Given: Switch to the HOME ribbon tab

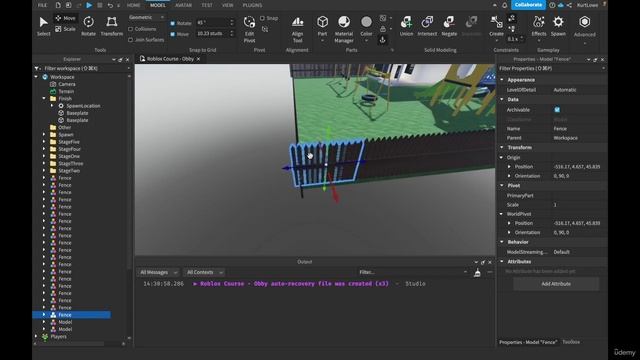Looking at the screenshot, I should pos(133,5).
